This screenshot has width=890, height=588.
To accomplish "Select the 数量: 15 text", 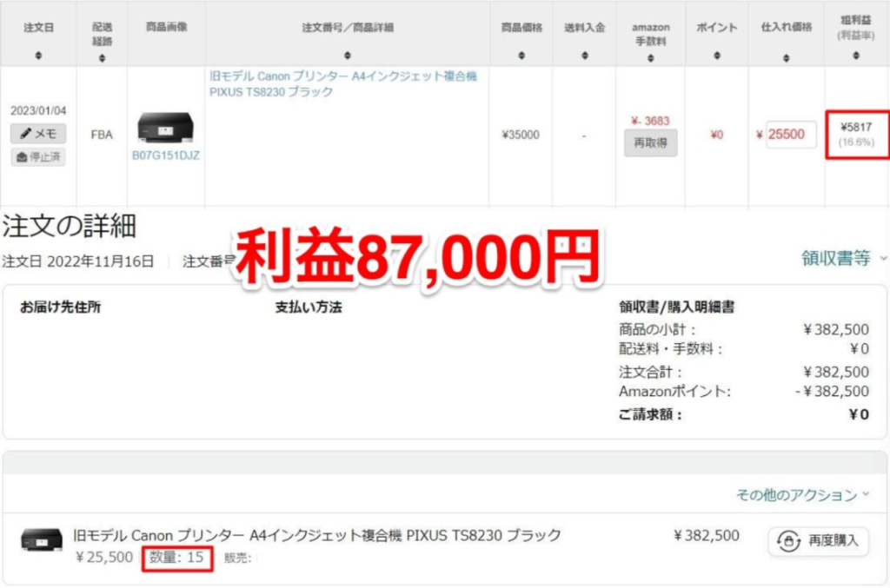I will click(x=176, y=558).
